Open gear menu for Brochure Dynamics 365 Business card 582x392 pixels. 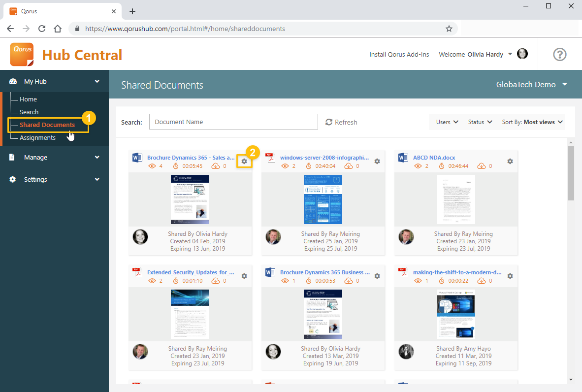click(x=377, y=276)
